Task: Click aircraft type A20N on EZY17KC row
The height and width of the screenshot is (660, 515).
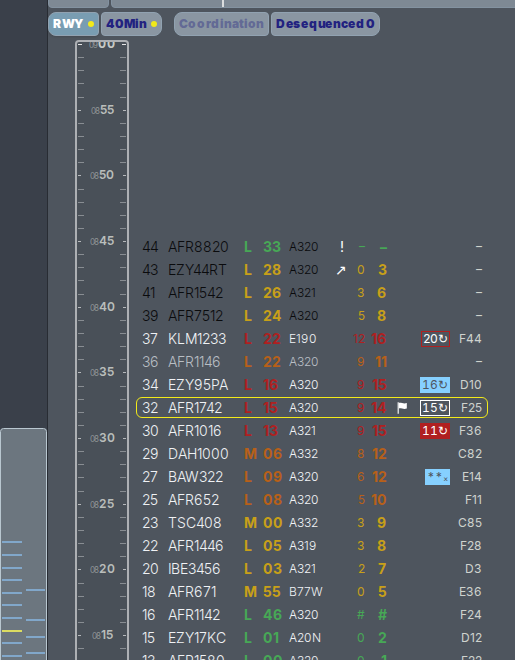Action: pos(305,638)
